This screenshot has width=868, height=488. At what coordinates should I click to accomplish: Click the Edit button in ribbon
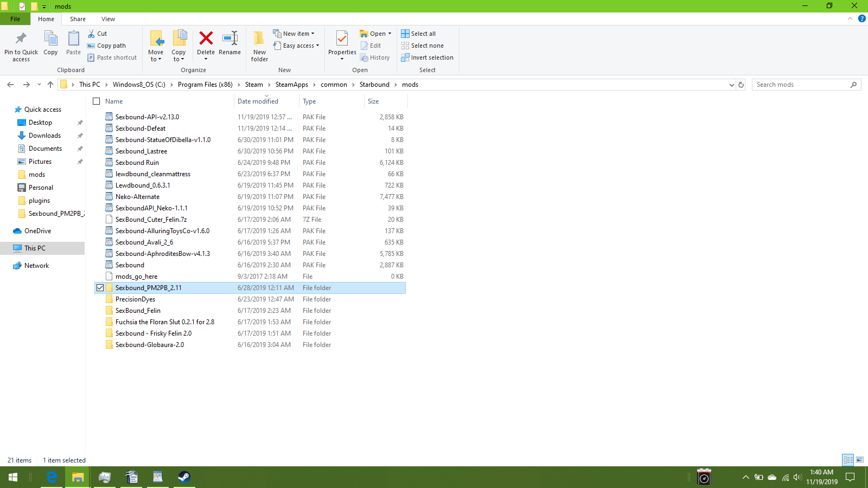click(x=371, y=46)
